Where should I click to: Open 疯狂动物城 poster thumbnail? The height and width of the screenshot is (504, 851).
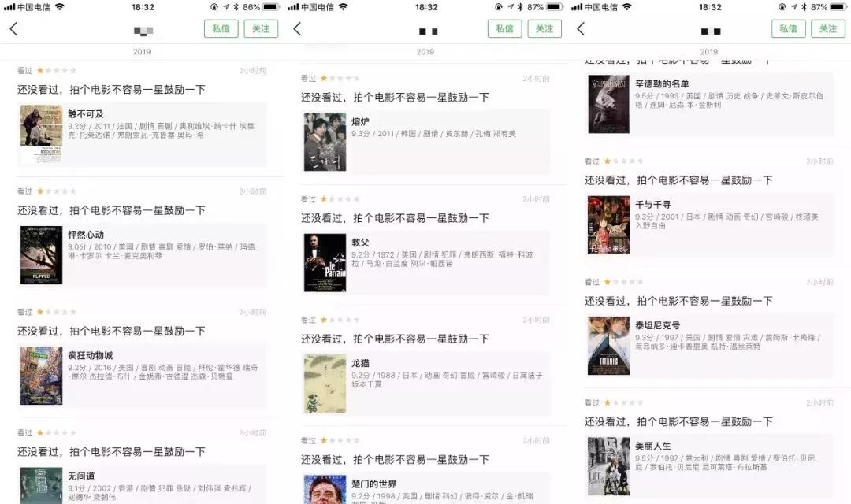(41, 376)
